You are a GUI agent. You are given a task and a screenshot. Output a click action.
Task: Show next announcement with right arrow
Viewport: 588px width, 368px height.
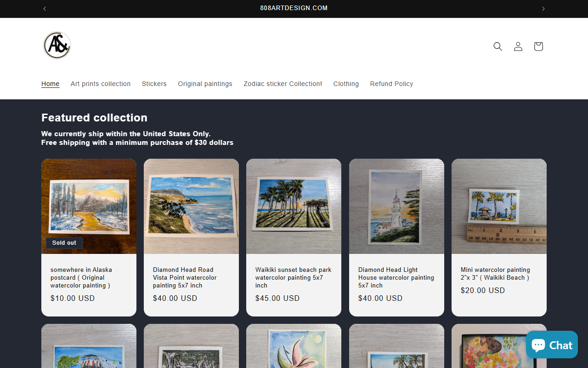(x=543, y=9)
